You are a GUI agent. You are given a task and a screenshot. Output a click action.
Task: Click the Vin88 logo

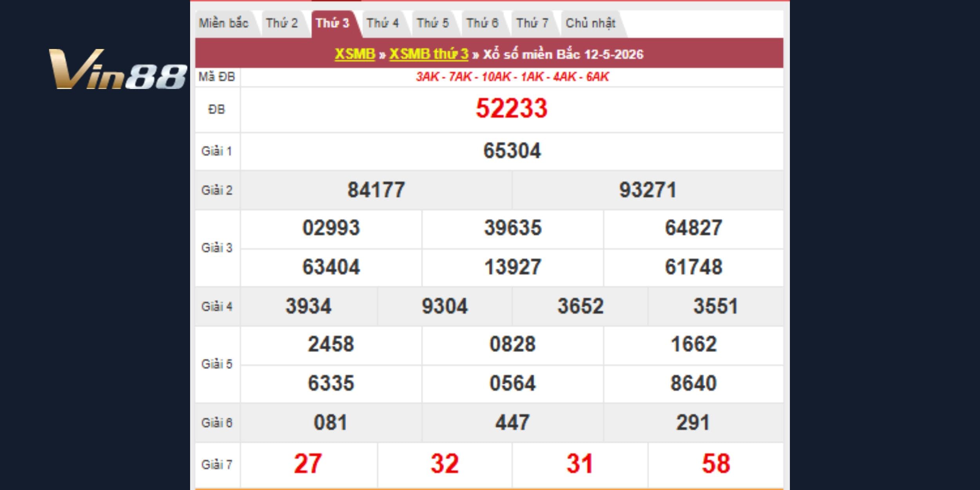point(118,69)
